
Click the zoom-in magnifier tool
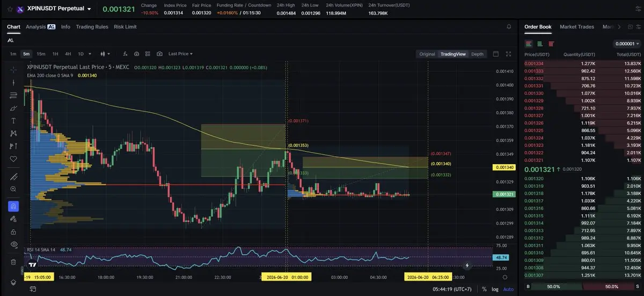(13, 189)
